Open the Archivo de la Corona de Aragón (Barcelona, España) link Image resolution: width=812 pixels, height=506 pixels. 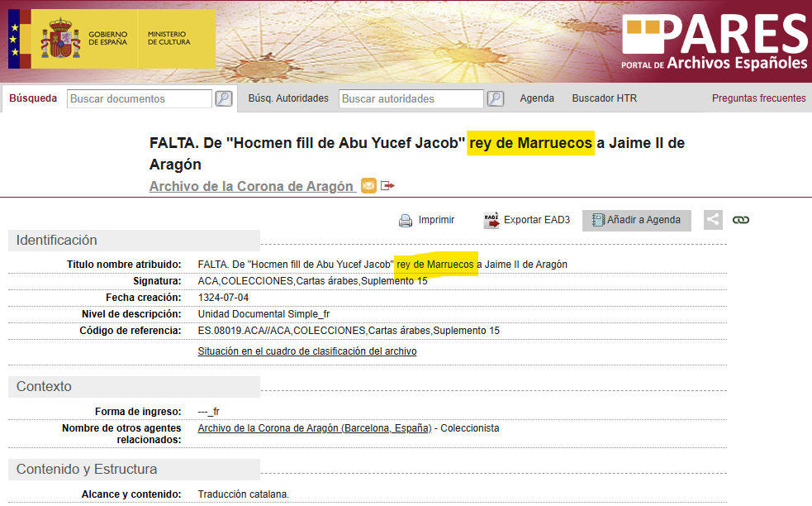coord(315,428)
